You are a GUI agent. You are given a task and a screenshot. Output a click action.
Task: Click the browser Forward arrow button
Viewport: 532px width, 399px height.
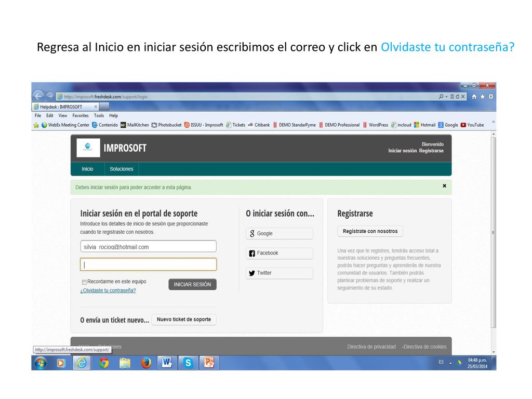50,96
